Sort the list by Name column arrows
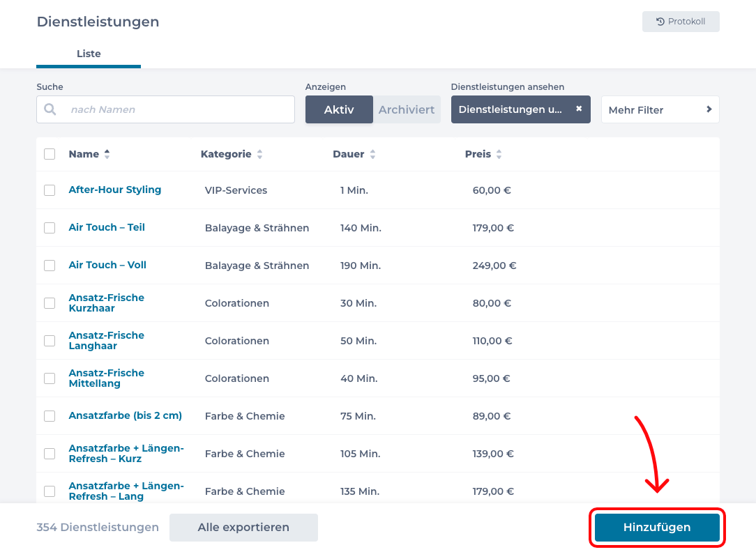 [x=107, y=155]
